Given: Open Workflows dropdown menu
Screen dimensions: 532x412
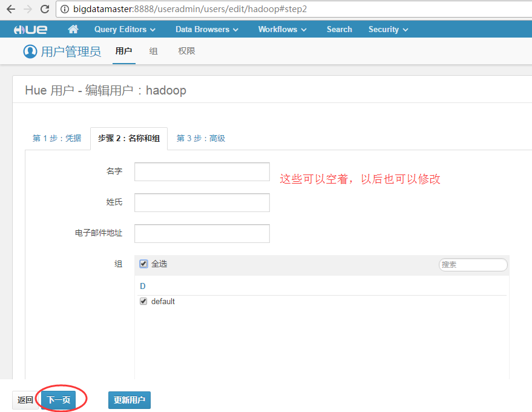Looking at the screenshot, I should click(282, 30).
